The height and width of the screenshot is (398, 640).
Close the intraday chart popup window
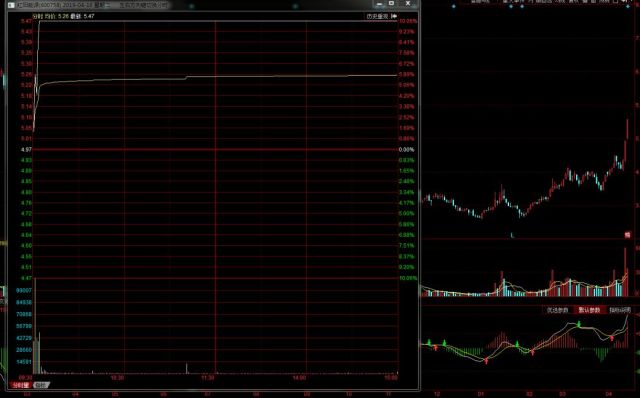point(408,3)
